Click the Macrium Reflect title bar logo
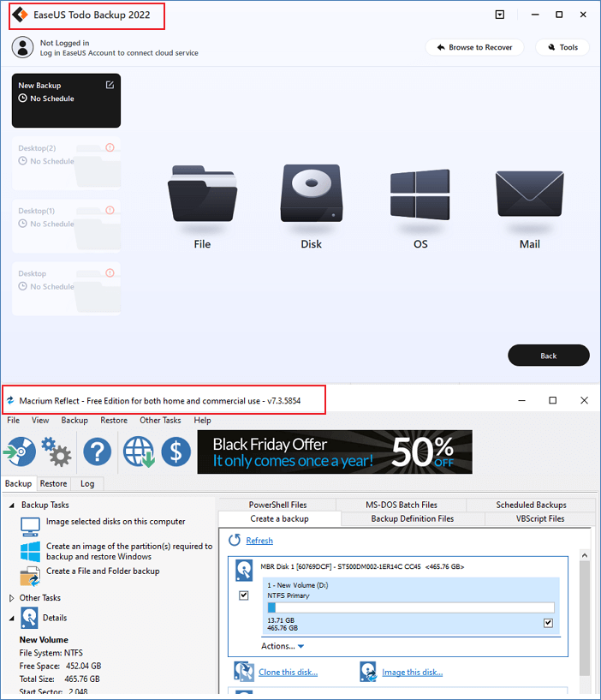601x700 pixels. click(x=10, y=400)
